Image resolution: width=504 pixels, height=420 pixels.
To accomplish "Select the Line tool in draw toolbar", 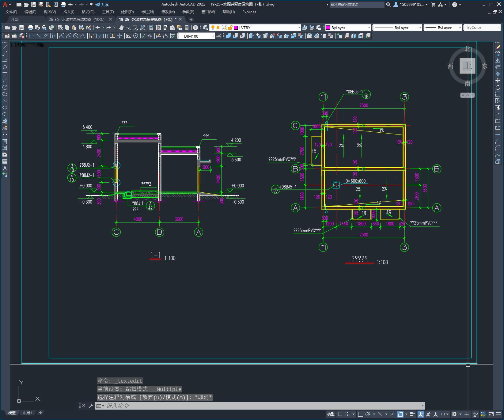I will (x=5, y=47).
